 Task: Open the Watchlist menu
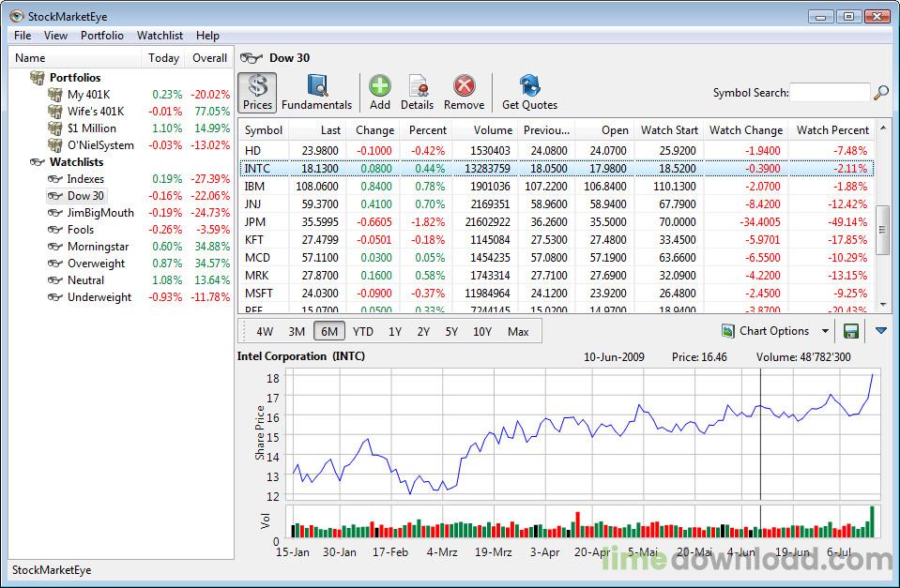pos(160,35)
